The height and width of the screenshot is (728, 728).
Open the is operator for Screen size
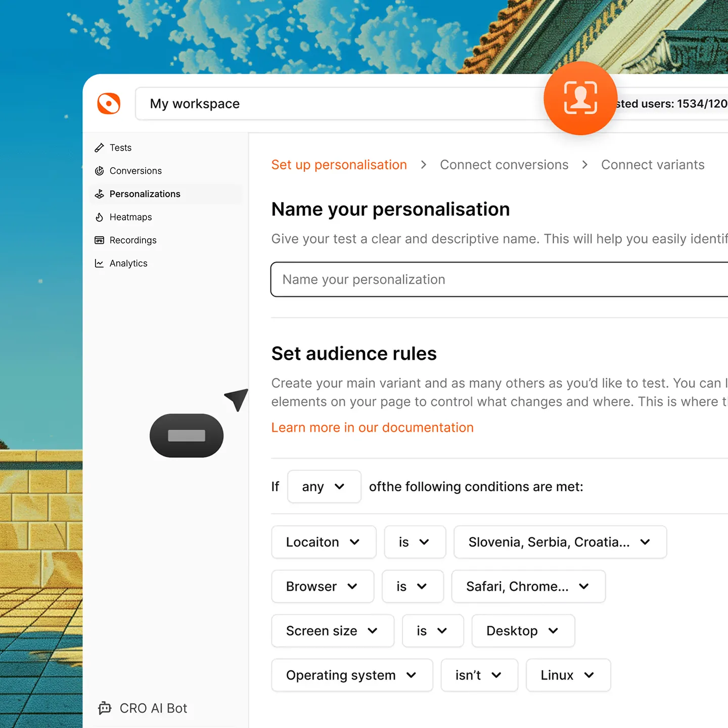tap(433, 631)
